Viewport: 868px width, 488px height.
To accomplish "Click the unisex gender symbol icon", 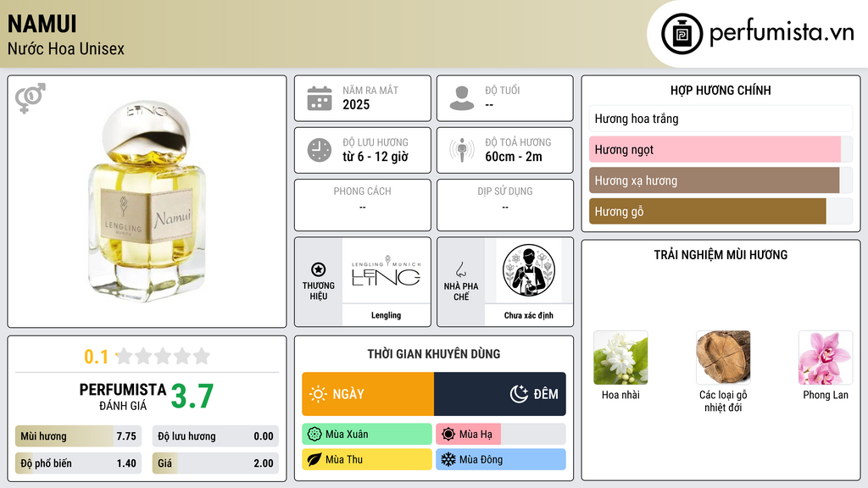I will coord(30,98).
